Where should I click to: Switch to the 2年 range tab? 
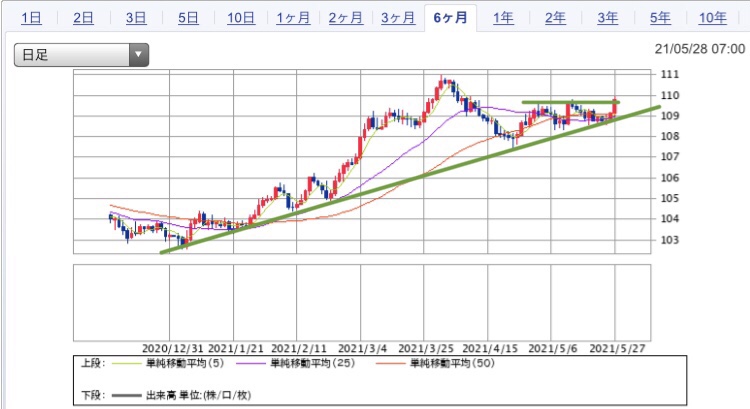coord(555,18)
